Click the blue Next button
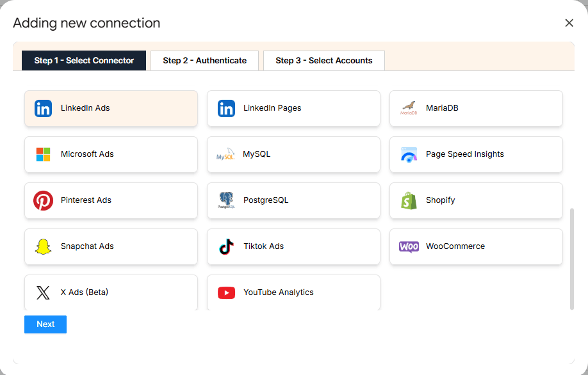The width and height of the screenshot is (588, 375). pos(45,324)
